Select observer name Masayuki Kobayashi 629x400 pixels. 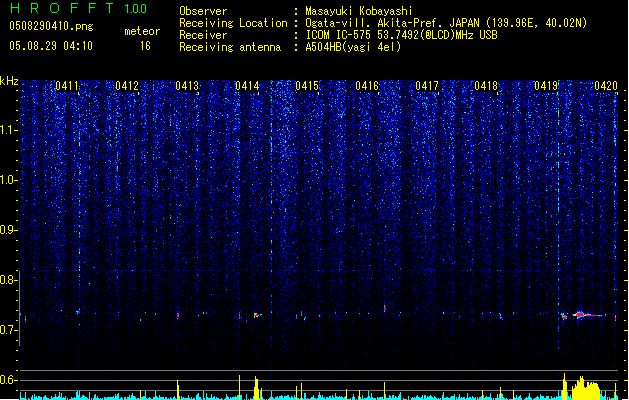359,11
